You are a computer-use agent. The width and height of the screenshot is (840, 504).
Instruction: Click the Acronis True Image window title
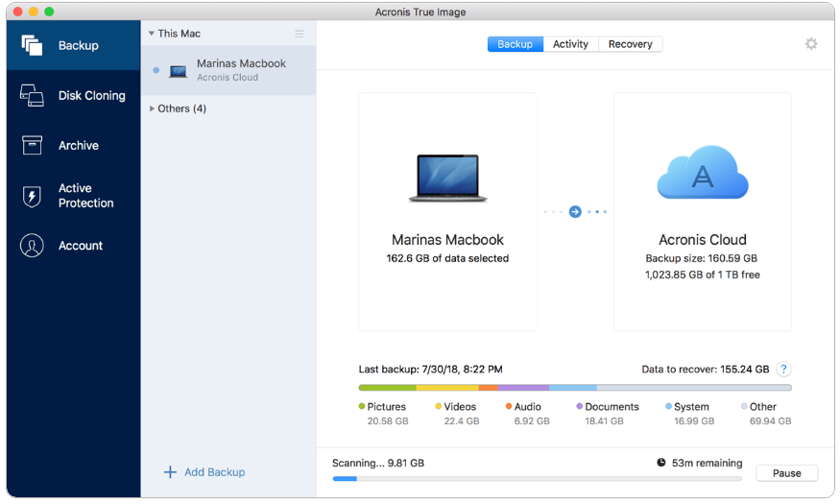(x=420, y=12)
